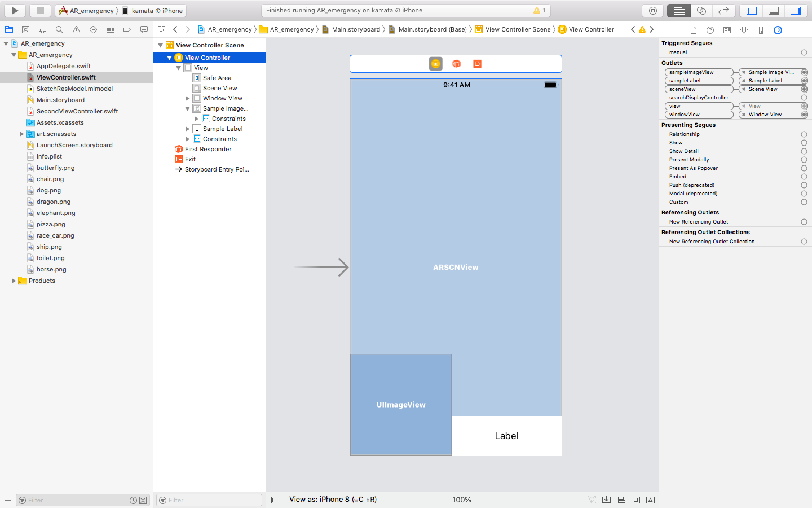The height and width of the screenshot is (508, 812).
Task: Open the Issue navigator warning triangle
Action: (x=76, y=29)
